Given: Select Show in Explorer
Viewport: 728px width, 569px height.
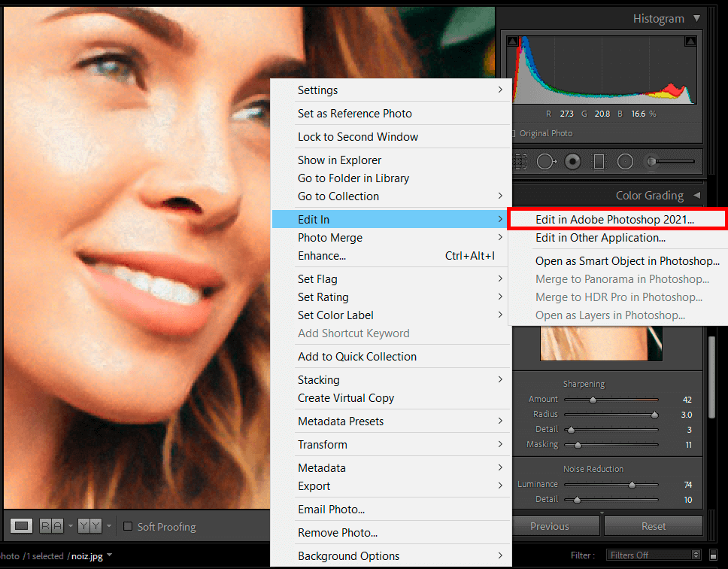Looking at the screenshot, I should tap(391, 160).
